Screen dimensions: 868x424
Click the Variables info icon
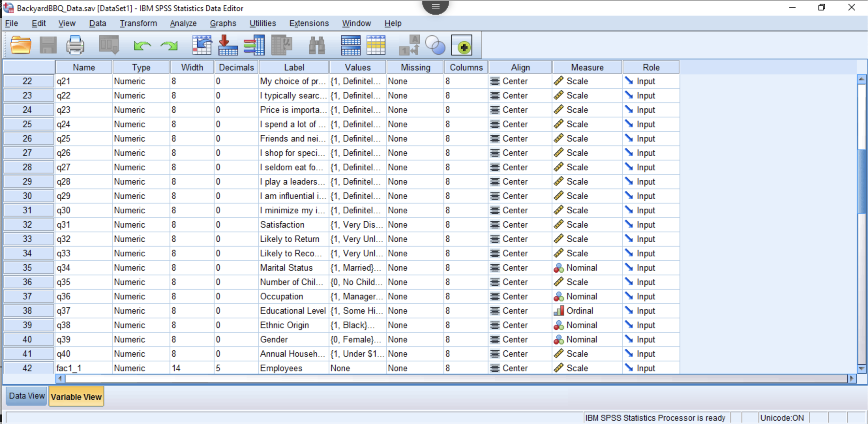pyautogui.click(x=254, y=45)
